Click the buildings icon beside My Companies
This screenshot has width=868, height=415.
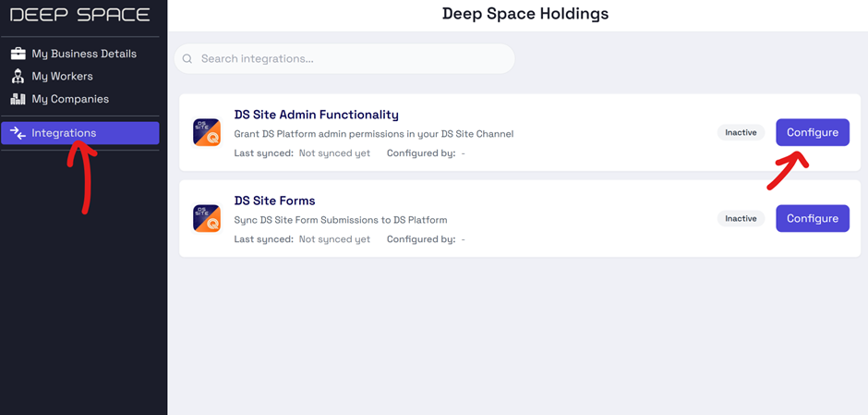point(18,99)
